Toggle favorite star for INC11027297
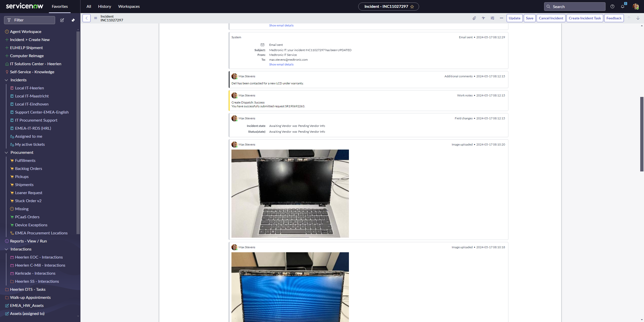The width and height of the screenshot is (644, 322). pyautogui.click(x=412, y=7)
